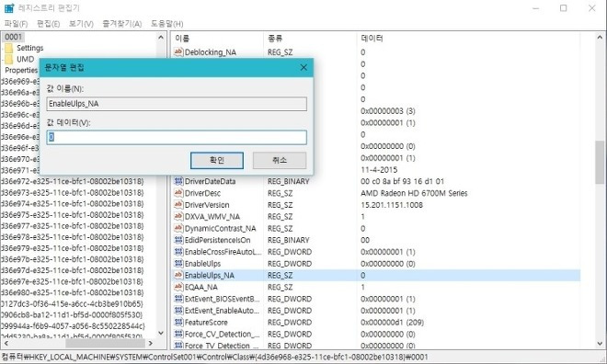The height and width of the screenshot is (364, 607).
Task: Click the FeatureScore data 0x000000d1 (209)
Action: click(x=392, y=323)
